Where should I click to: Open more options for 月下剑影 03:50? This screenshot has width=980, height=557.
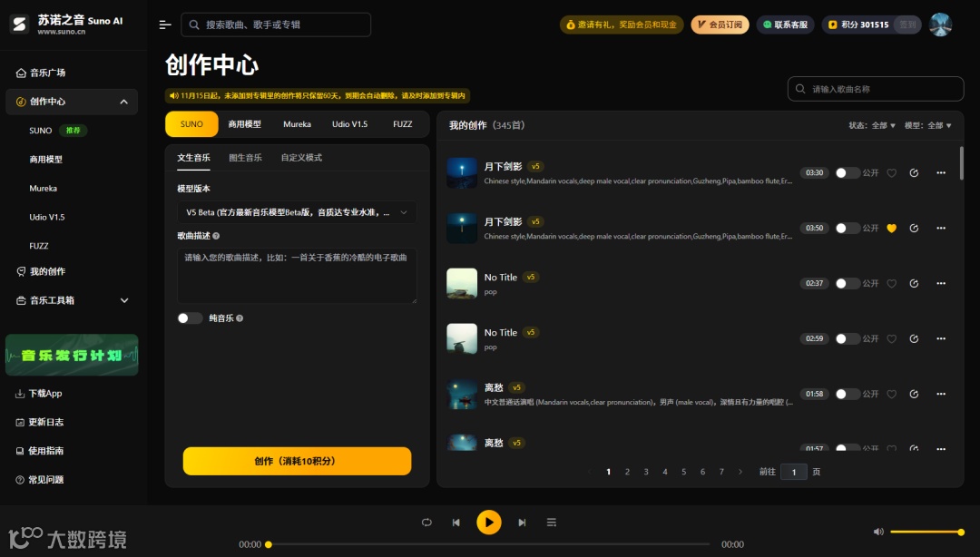941,229
